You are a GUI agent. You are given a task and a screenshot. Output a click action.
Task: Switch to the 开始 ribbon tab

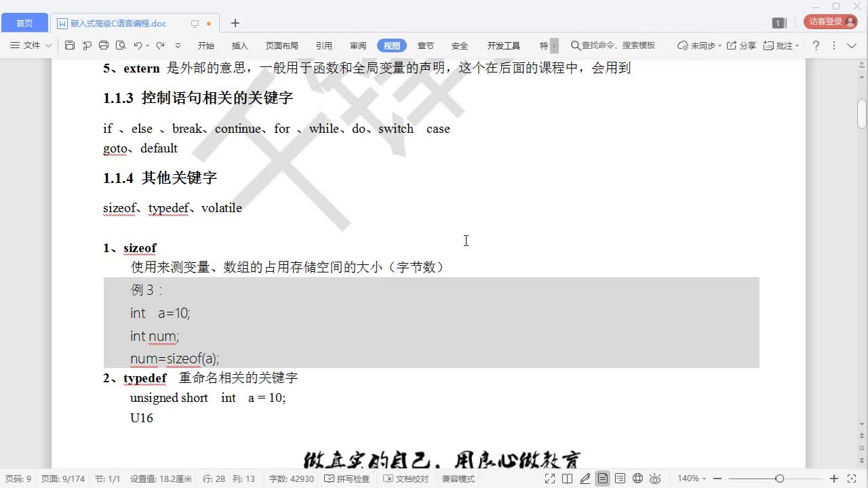point(206,45)
